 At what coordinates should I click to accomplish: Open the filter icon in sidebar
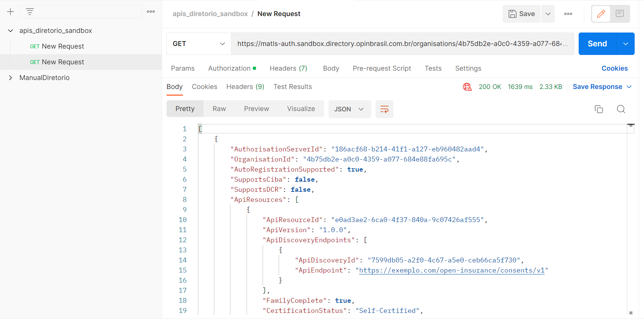pyautogui.click(x=30, y=12)
